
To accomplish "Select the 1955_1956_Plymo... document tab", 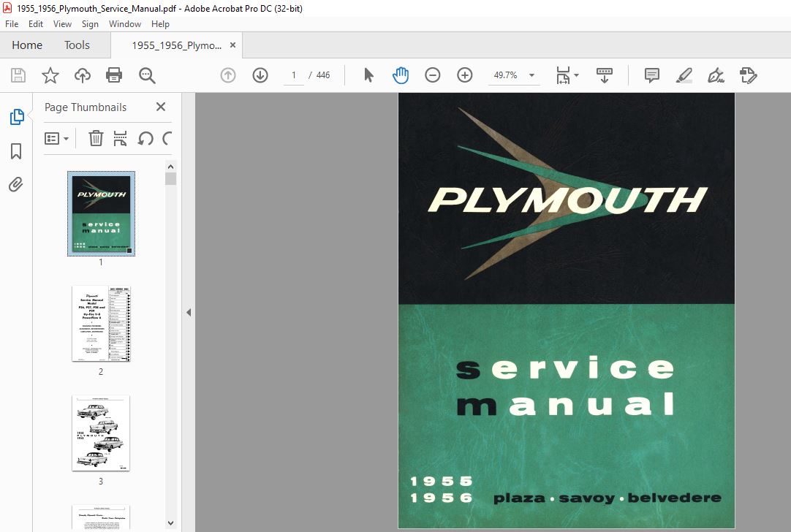I will click(177, 45).
